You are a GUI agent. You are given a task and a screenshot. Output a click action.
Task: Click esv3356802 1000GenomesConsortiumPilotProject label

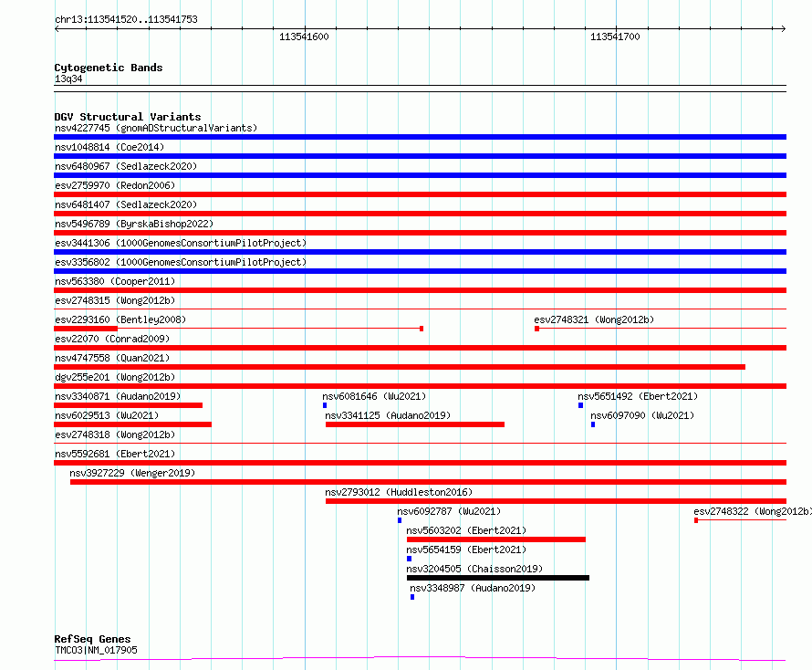(181, 262)
